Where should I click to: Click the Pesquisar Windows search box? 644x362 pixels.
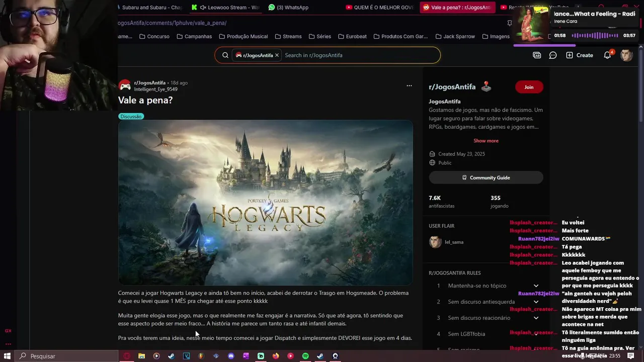[x=66, y=356]
